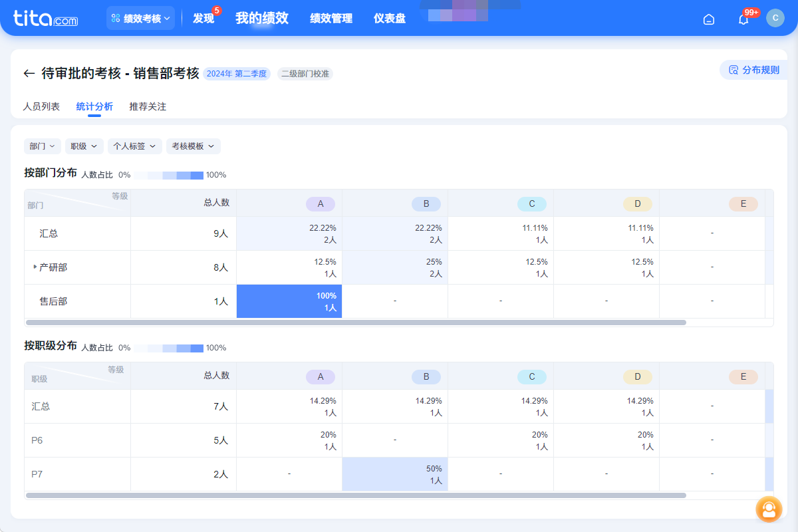Expand the 考核模板 filter dropdown
Image resolution: width=798 pixels, height=532 pixels.
[193, 146]
